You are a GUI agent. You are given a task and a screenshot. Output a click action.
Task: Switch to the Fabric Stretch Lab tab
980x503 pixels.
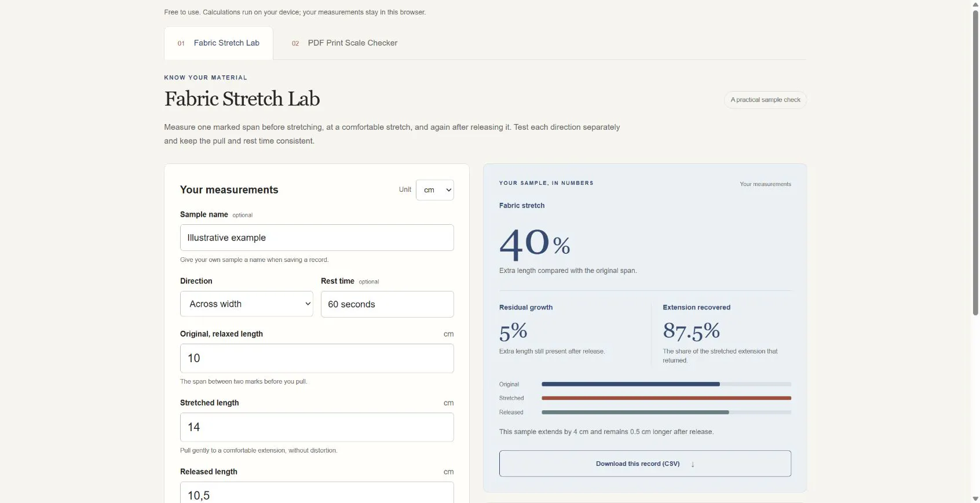click(218, 43)
